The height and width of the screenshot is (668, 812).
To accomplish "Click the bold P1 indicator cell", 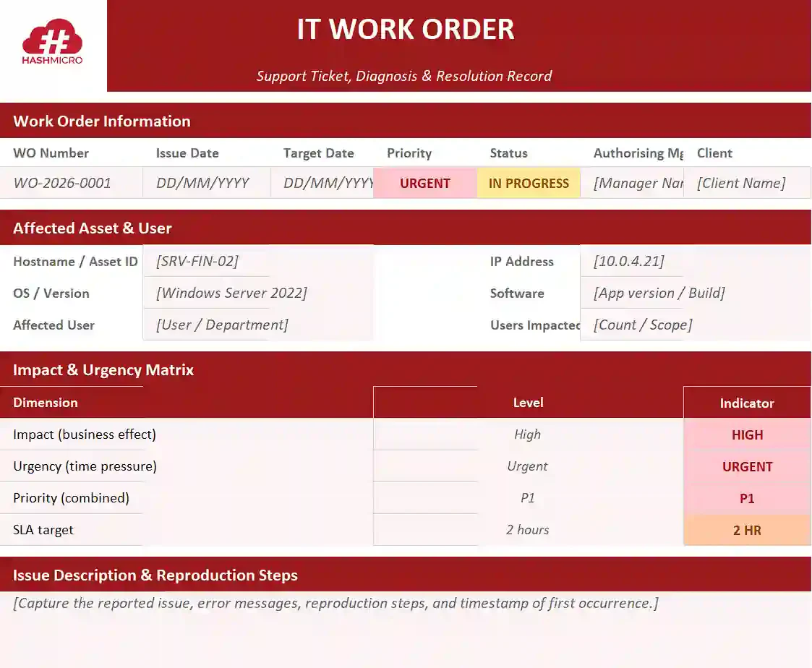I will point(747,498).
